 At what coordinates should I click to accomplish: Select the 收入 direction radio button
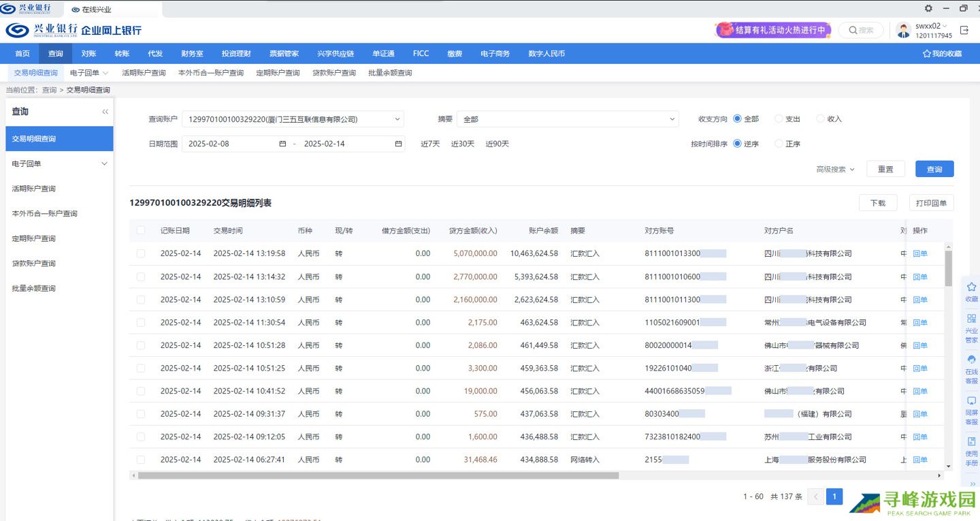pyautogui.click(x=820, y=119)
